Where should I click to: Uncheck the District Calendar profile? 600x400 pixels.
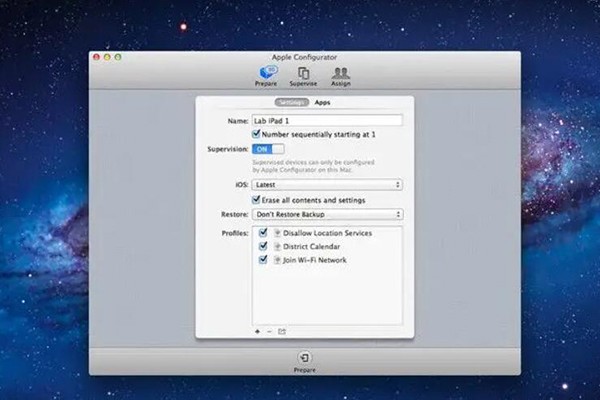coord(263,246)
